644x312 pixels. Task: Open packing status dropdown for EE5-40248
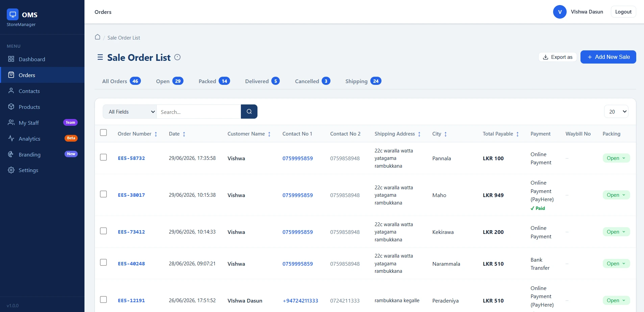[616, 264]
